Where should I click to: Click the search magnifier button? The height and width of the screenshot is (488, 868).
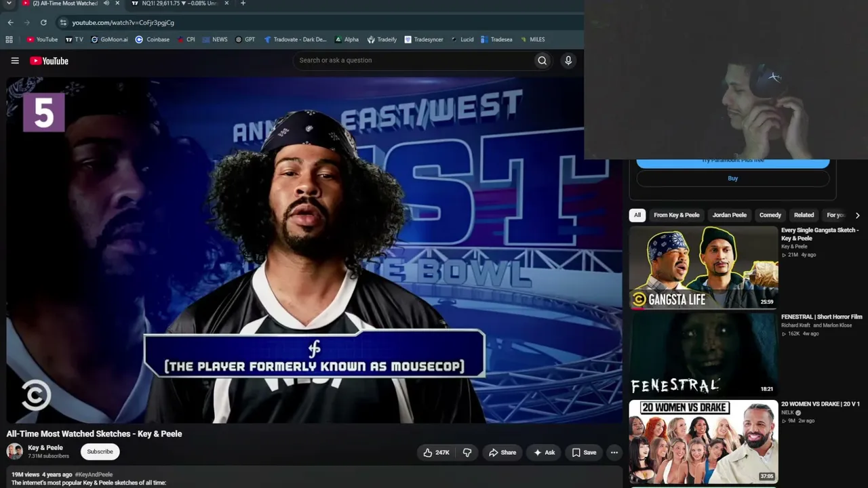pos(542,60)
